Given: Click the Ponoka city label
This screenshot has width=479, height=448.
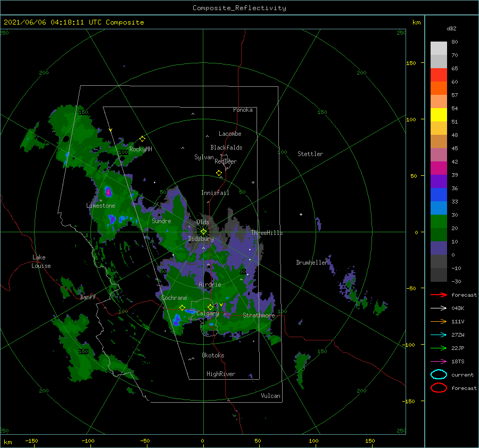Looking at the screenshot, I should pos(243,110).
